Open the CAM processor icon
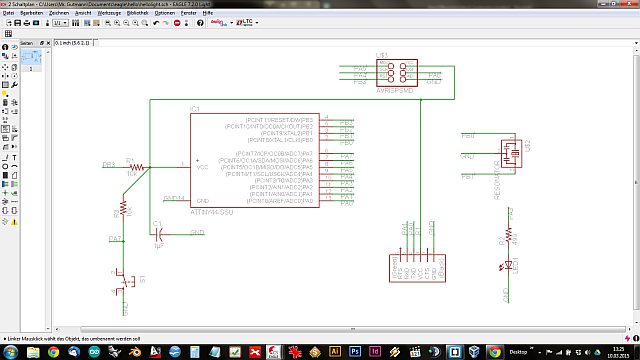This screenshot has height=360, width=640. tap(36, 23)
